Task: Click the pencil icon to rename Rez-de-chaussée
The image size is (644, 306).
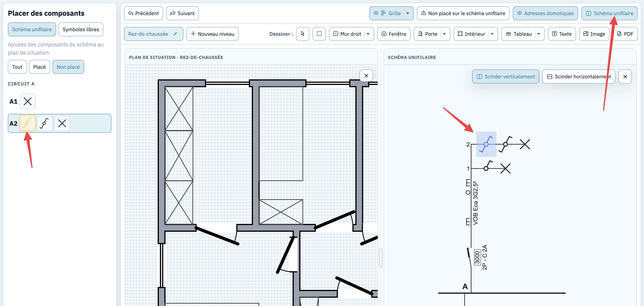Action: [175, 34]
